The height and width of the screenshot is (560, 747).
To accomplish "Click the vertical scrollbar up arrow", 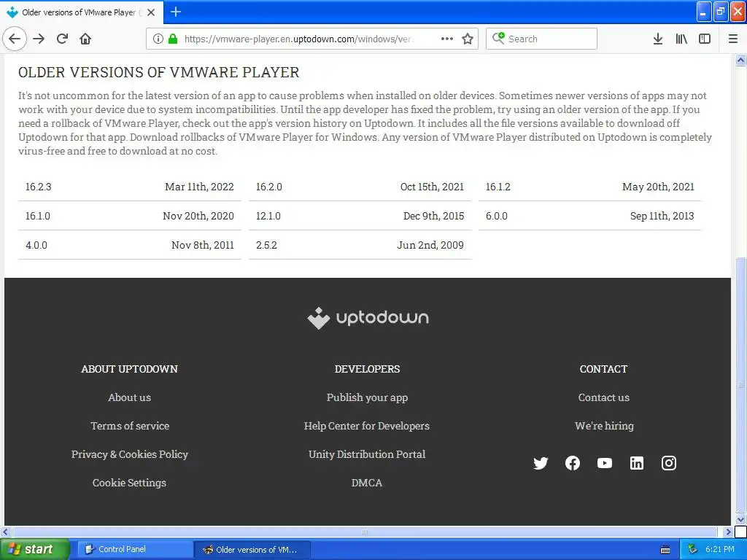I will pyautogui.click(x=740, y=60).
